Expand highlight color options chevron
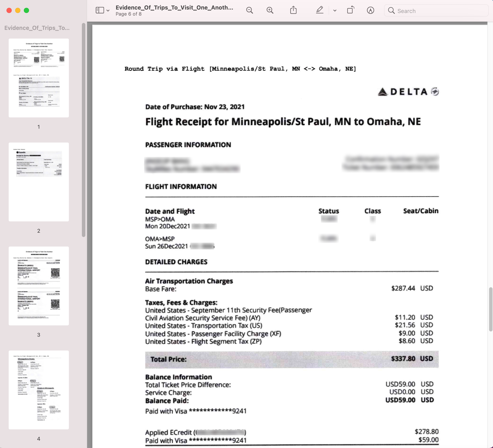 (335, 11)
